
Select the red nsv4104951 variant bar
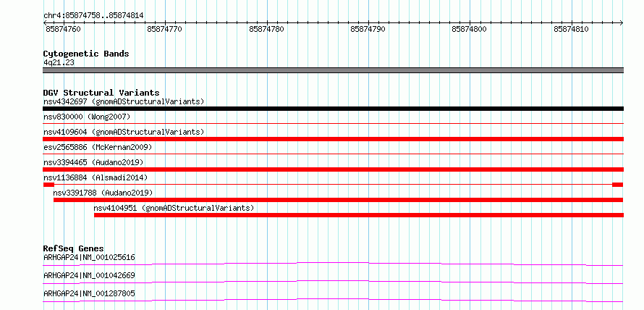(359, 215)
